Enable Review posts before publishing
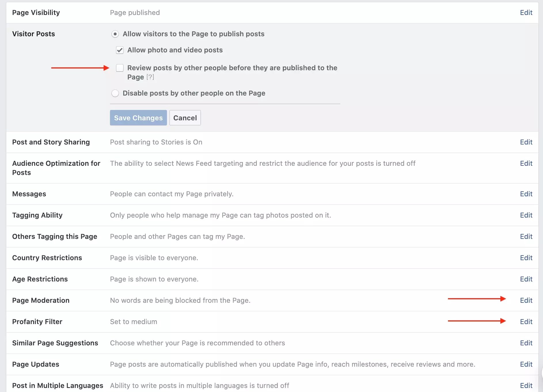543x392 pixels. point(119,68)
